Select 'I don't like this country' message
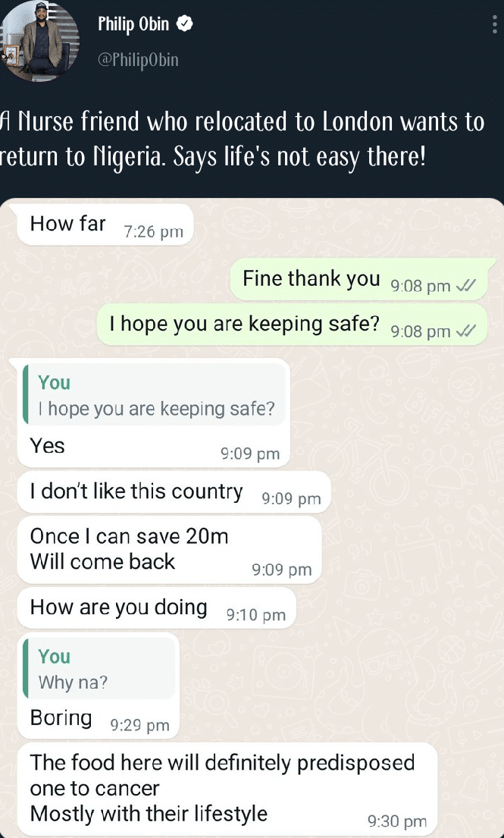This screenshot has height=838, width=504. pos(174,492)
